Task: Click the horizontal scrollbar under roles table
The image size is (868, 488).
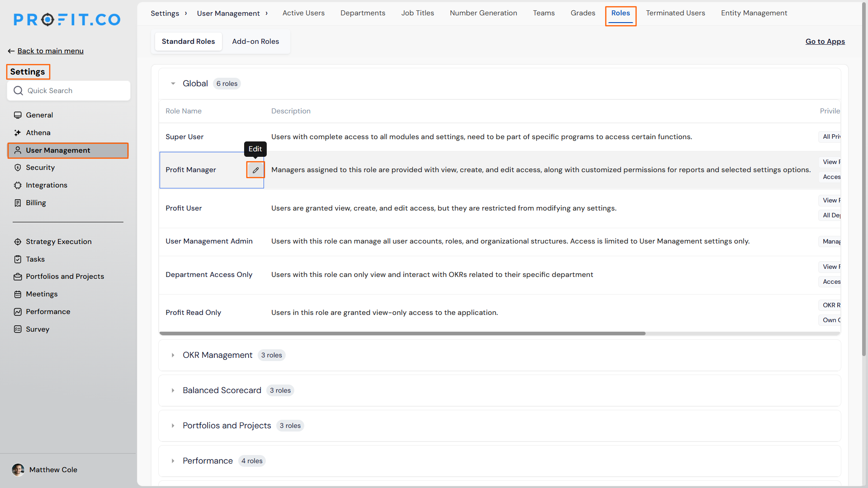Action: pyautogui.click(x=402, y=333)
